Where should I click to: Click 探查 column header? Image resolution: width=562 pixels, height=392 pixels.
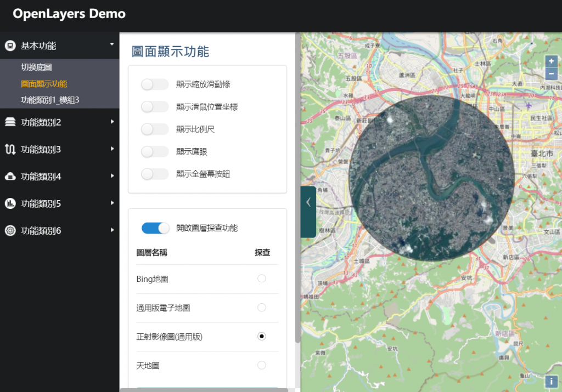(x=262, y=253)
